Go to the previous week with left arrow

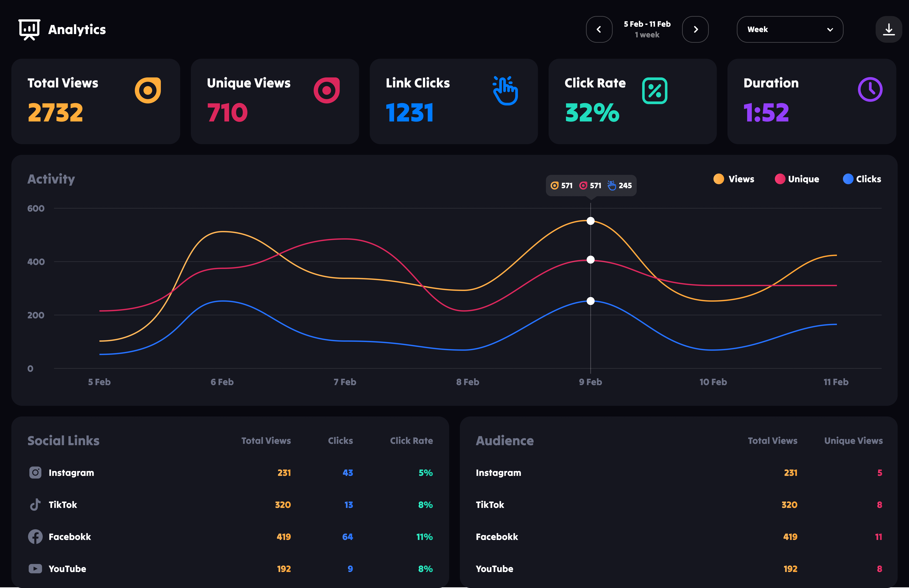(599, 29)
